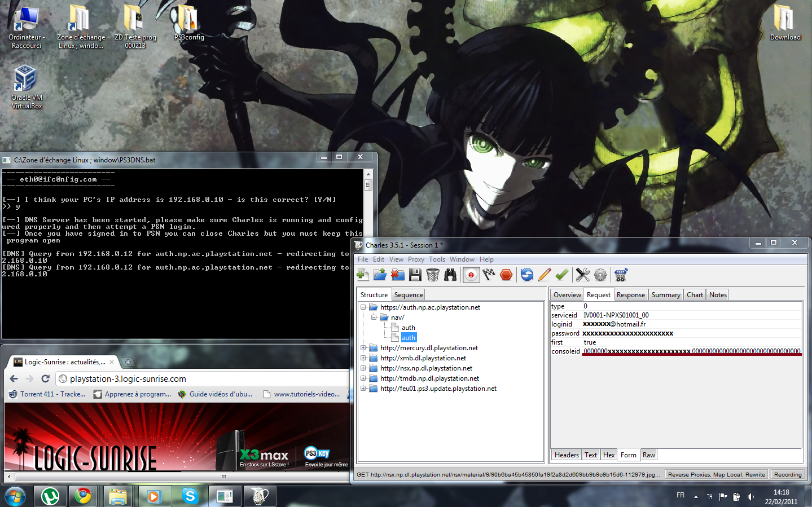Click Chrome back arrow button
This screenshot has height=507, width=812.
14,379
